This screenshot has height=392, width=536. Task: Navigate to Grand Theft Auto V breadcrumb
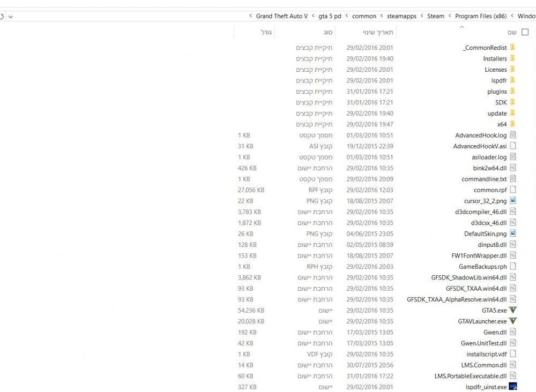(282, 16)
